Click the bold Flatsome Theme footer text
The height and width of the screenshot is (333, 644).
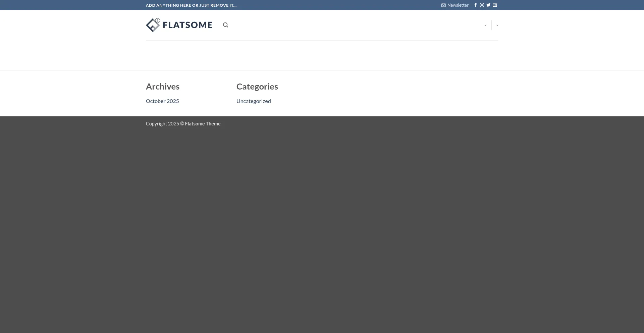point(203,124)
